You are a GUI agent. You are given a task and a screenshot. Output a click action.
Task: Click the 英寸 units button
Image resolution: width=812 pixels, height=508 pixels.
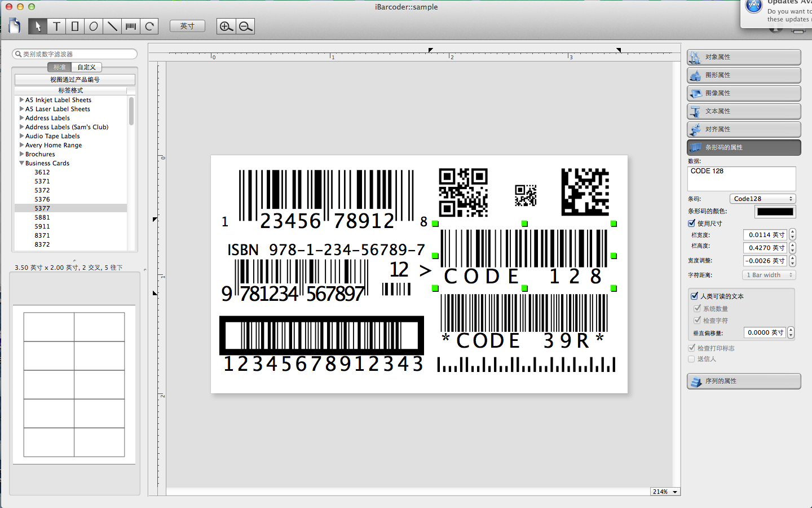(x=187, y=26)
